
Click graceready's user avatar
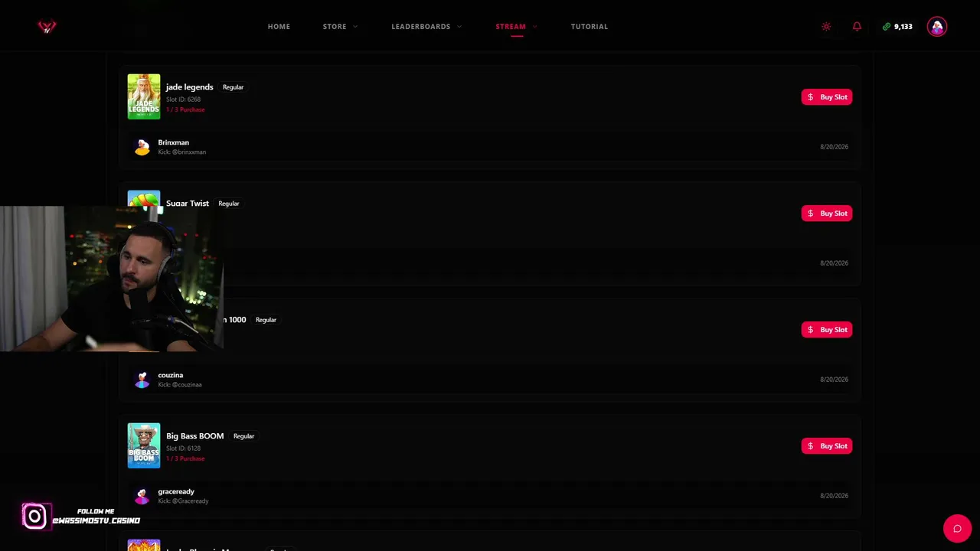coord(142,496)
